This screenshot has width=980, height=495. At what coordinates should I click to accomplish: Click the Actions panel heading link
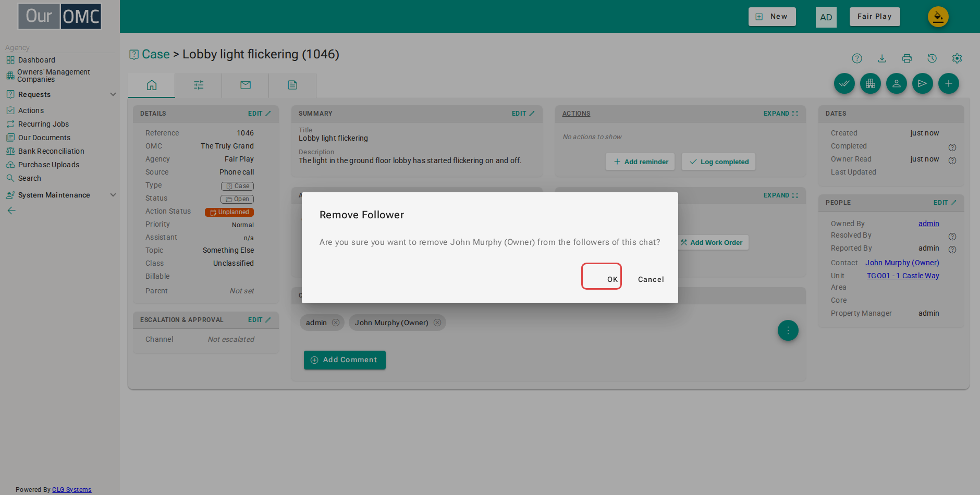(576, 114)
